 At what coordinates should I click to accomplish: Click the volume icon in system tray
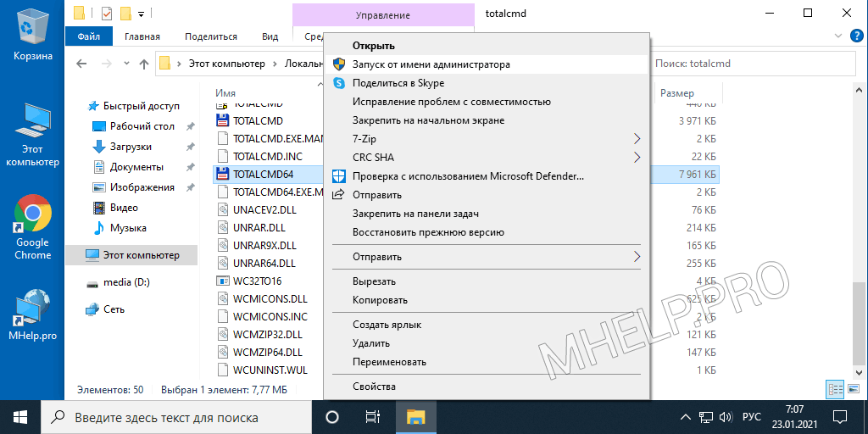(724, 417)
